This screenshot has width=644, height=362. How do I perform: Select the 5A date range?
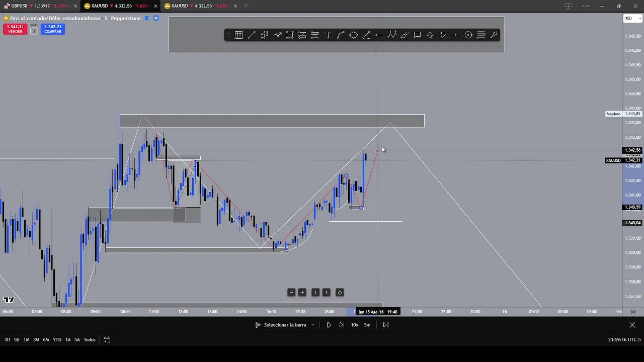tap(77, 340)
